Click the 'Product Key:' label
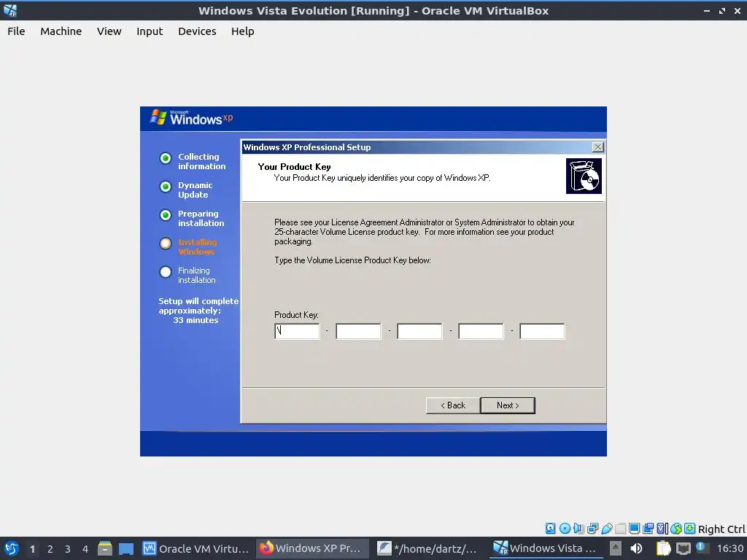Viewport: 747px width, 560px height. tap(296, 315)
